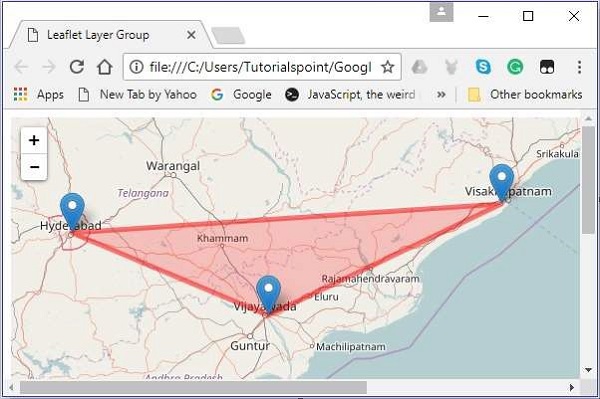Expand hidden bookmarks chevron

coord(441,94)
